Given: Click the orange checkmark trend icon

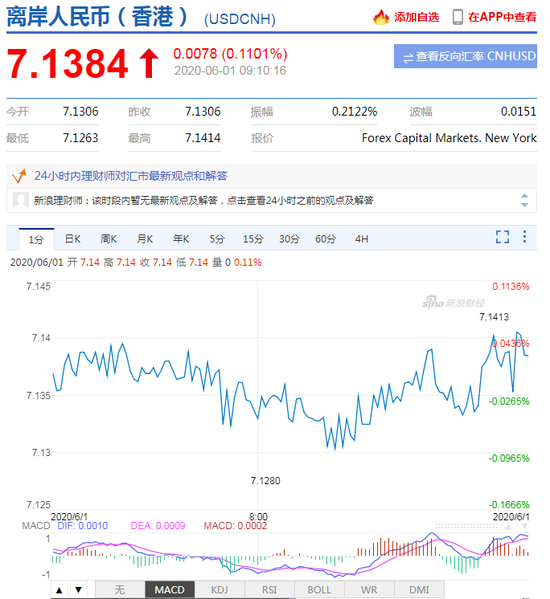Looking at the screenshot, I should [19, 176].
